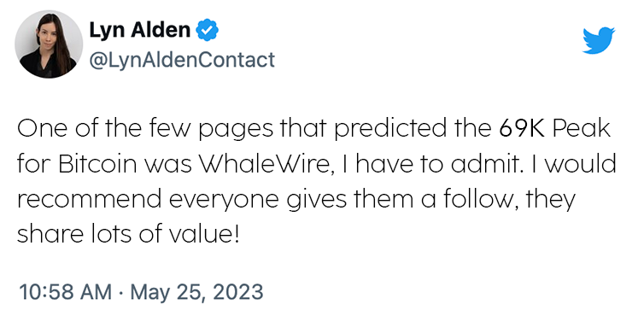Click the word "recommend" in the tweet
The height and width of the screenshot is (310, 644).
(x=90, y=200)
